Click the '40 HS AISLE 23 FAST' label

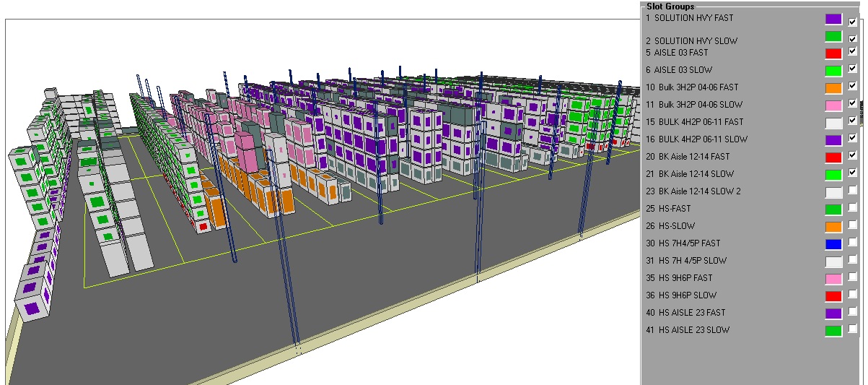685,313
